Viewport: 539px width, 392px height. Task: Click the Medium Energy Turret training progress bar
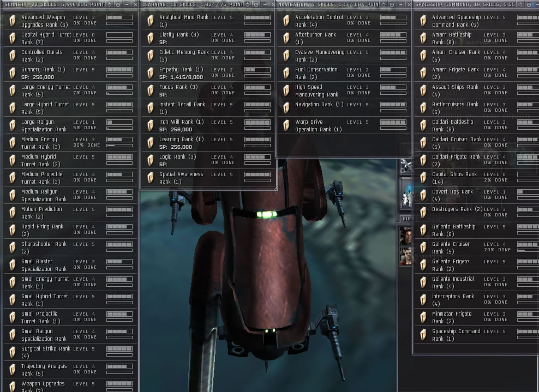click(x=119, y=146)
